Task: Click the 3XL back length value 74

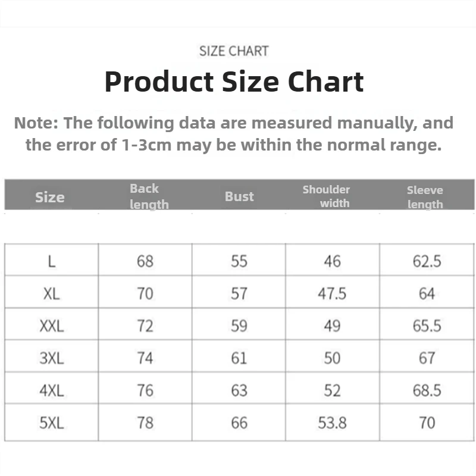Action: point(145,358)
